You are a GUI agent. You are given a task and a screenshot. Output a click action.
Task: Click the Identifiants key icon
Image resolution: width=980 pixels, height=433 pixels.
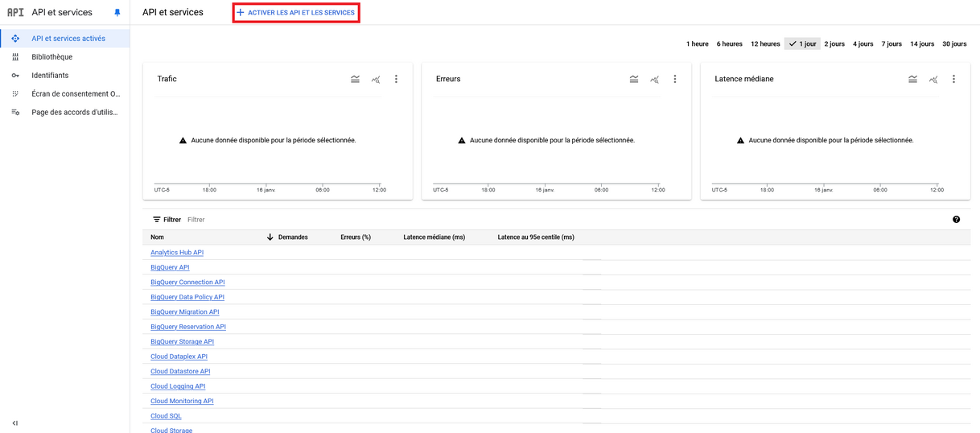pos(15,76)
